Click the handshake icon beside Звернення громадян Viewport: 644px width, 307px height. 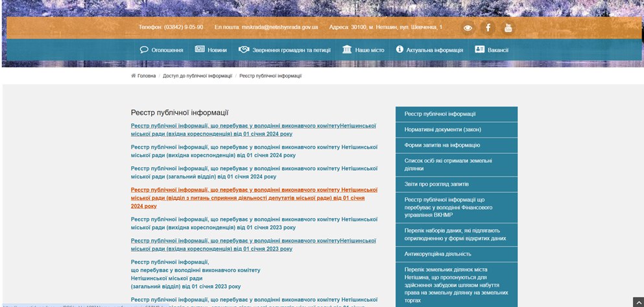click(x=244, y=50)
